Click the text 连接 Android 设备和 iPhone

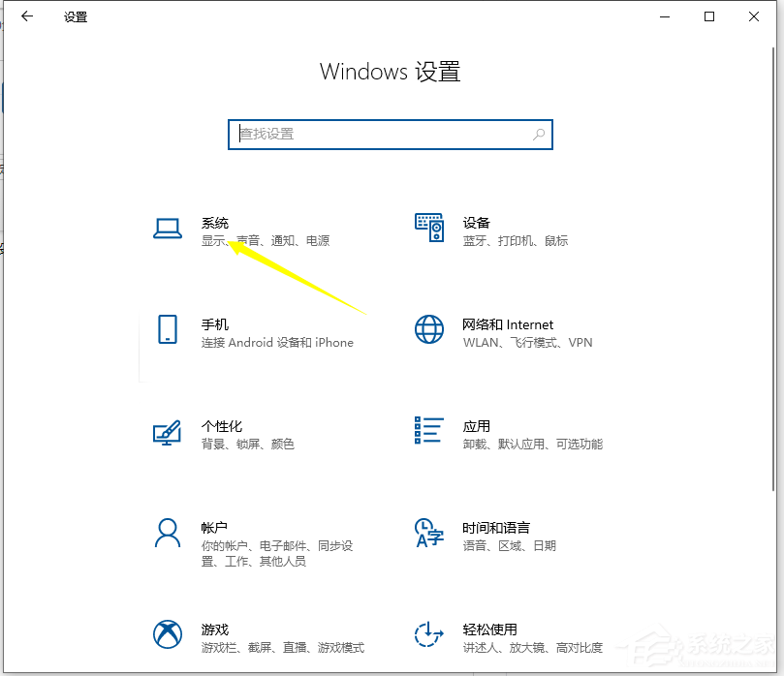coord(277,343)
